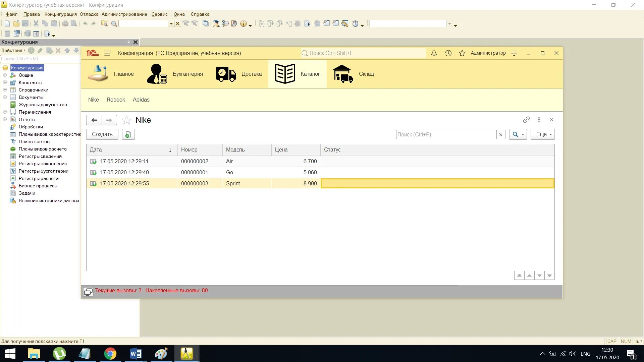This screenshot has width=644, height=362.
Task: Click the favorites star in header
Action: point(462,53)
